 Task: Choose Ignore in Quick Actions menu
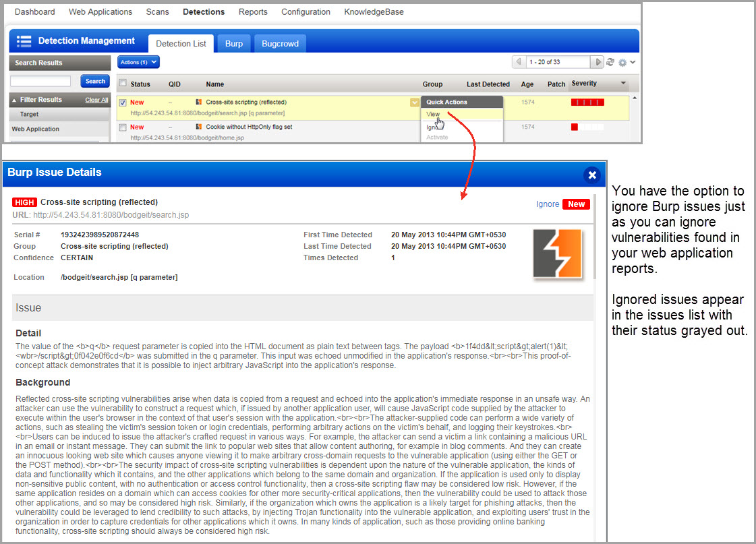433,127
